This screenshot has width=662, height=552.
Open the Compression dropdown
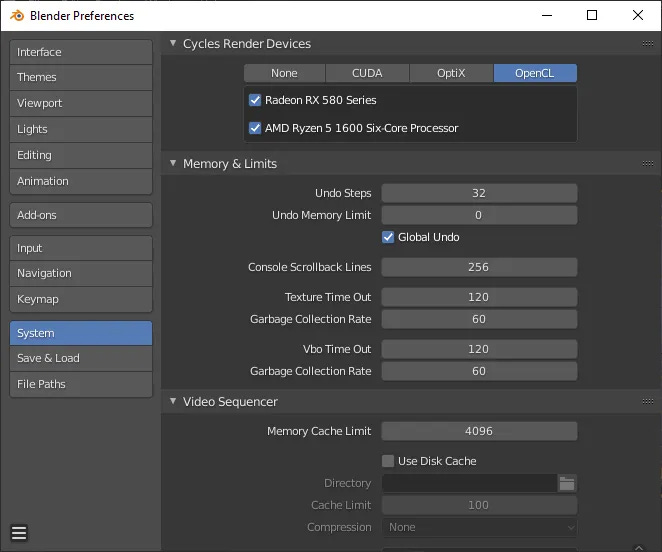[479, 527]
